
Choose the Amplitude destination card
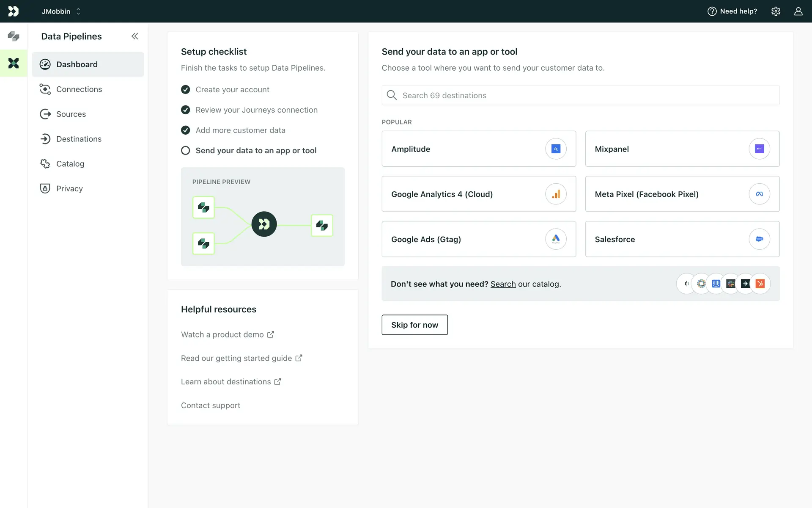coord(478,149)
